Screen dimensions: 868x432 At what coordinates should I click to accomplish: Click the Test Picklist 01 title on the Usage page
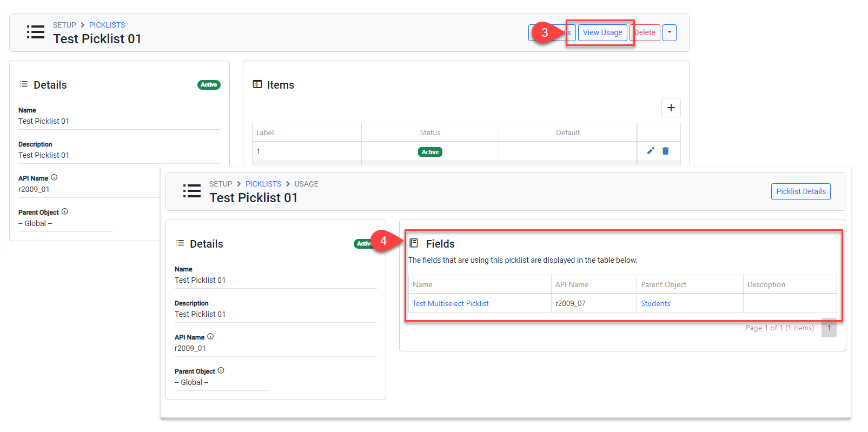[x=254, y=198]
